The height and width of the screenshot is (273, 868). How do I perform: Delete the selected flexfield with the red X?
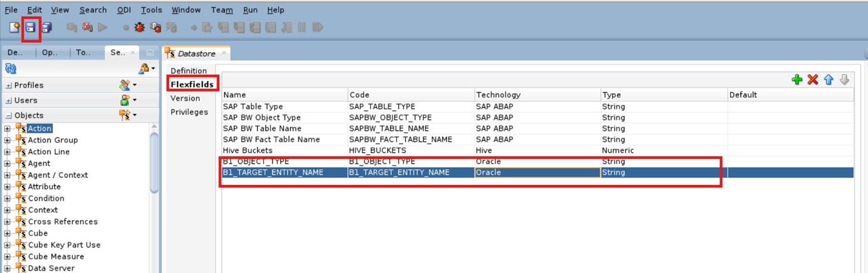tap(813, 80)
